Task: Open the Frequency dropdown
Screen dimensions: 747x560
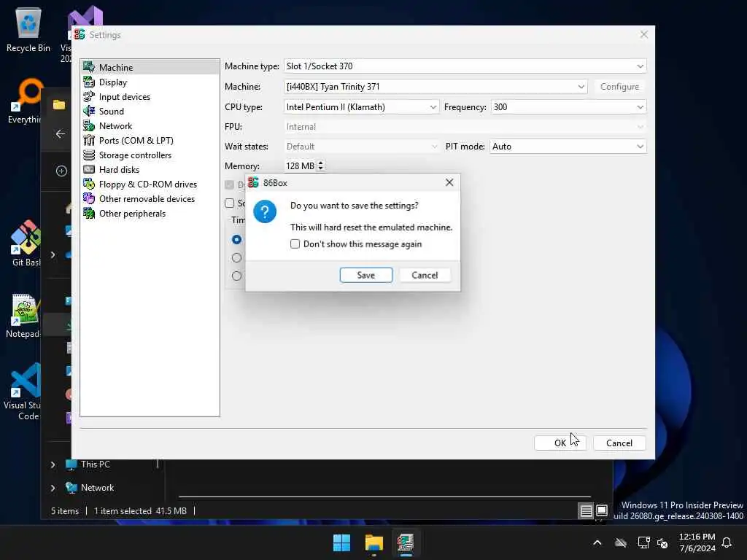Action: tap(568, 107)
